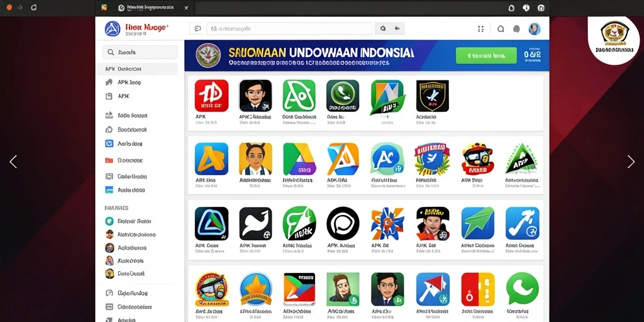Open the black circle with white chat bubble app
Screen dimensions: 644x322
point(343,223)
